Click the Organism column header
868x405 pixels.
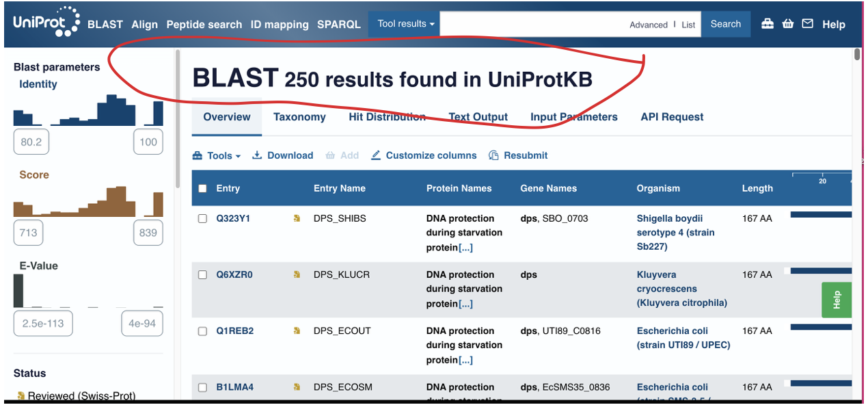click(658, 188)
